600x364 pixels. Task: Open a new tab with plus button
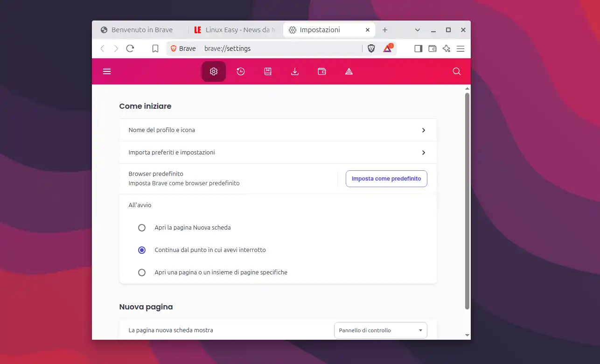(385, 30)
